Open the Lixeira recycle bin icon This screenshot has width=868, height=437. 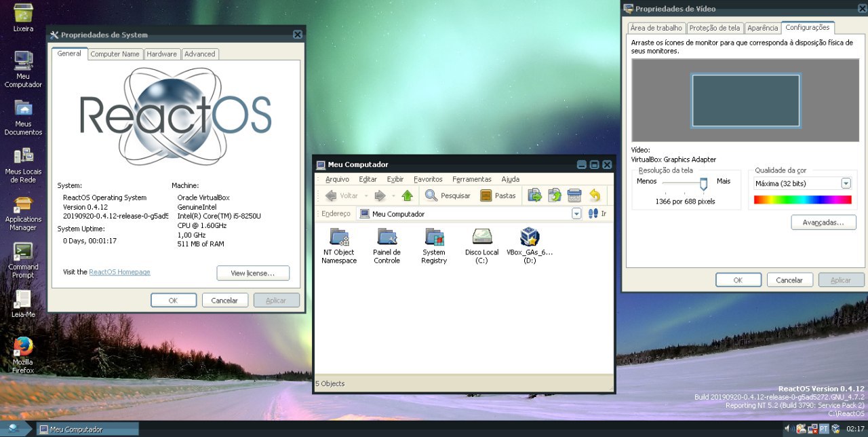click(x=23, y=18)
